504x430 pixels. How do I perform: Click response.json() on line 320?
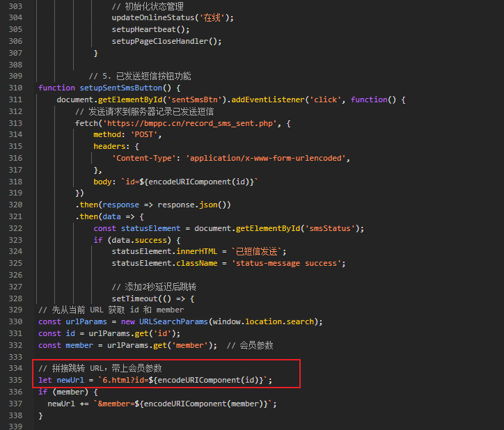click(x=194, y=205)
